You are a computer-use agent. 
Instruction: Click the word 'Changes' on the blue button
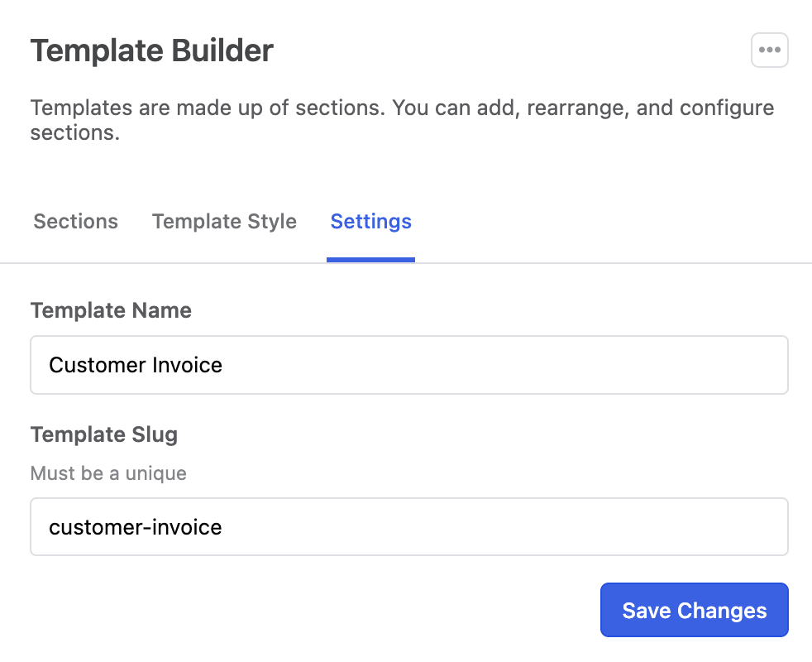pyautogui.click(x=722, y=611)
